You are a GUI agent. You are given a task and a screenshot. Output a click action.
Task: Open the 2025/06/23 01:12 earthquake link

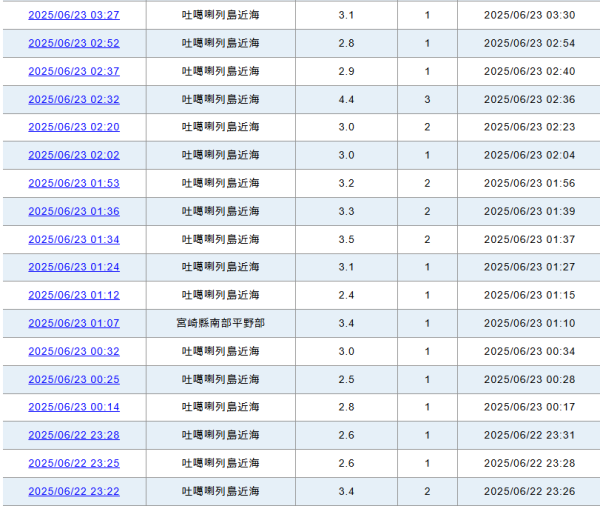click(x=74, y=295)
